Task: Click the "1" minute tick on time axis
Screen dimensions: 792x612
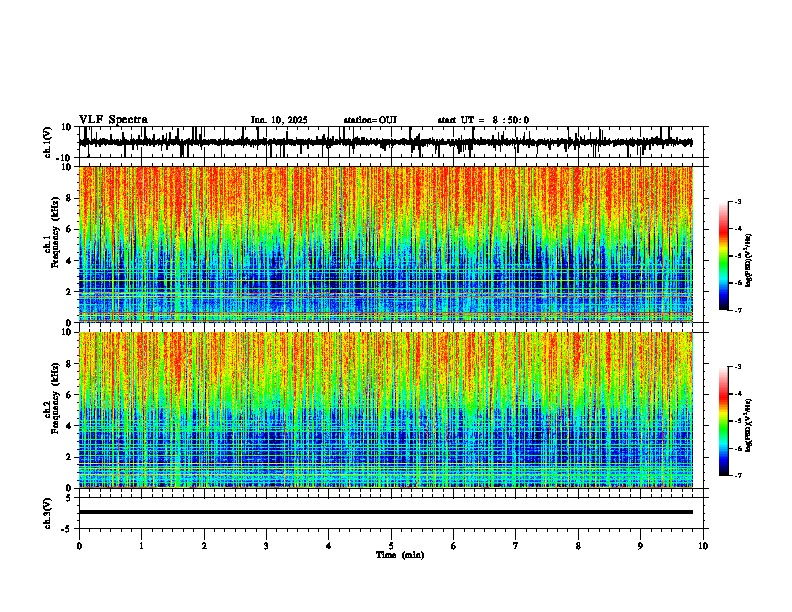Action: (141, 546)
